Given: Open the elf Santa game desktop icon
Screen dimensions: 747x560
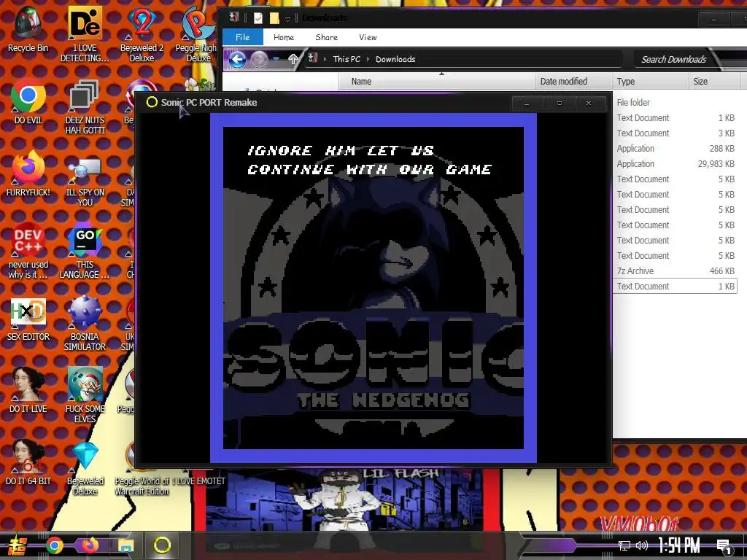Looking at the screenshot, I should coord(85,395).
